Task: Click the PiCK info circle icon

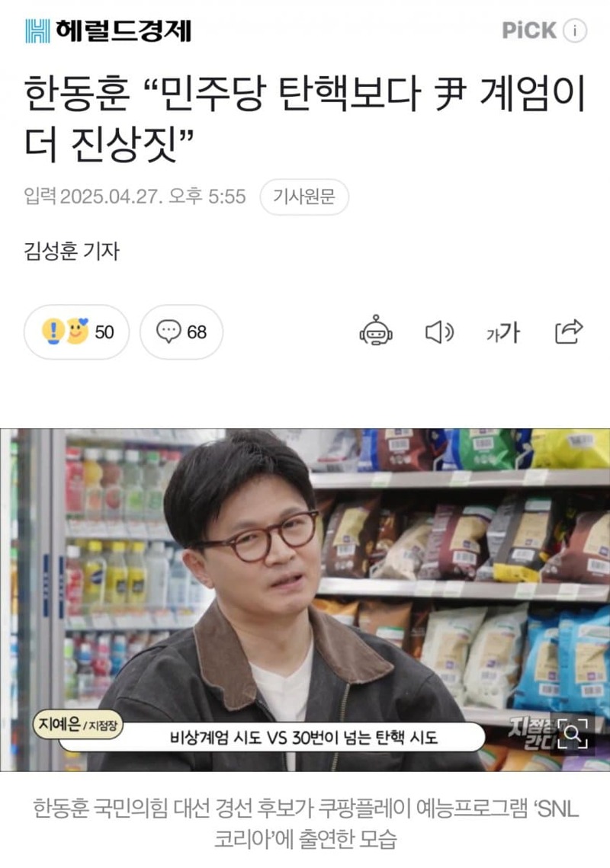Action: 574,30
